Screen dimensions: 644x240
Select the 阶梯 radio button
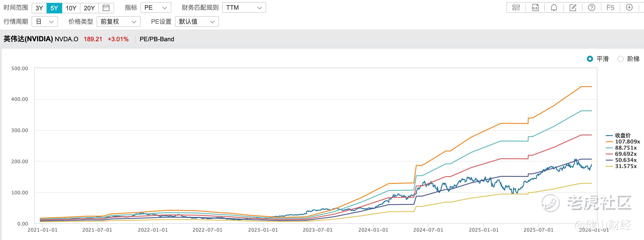[x=620, y=59]
